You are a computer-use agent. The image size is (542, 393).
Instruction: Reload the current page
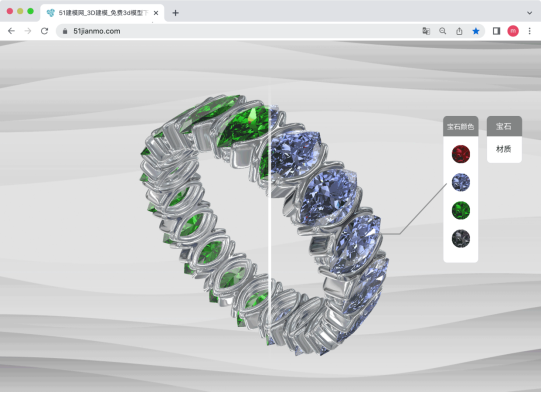point(44,31)
